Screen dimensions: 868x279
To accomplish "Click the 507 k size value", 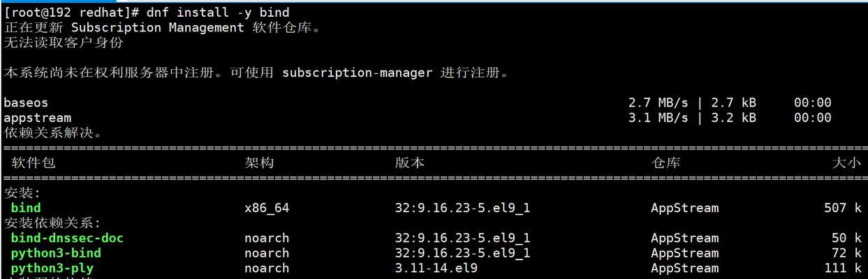I will [x=843, y=208].
